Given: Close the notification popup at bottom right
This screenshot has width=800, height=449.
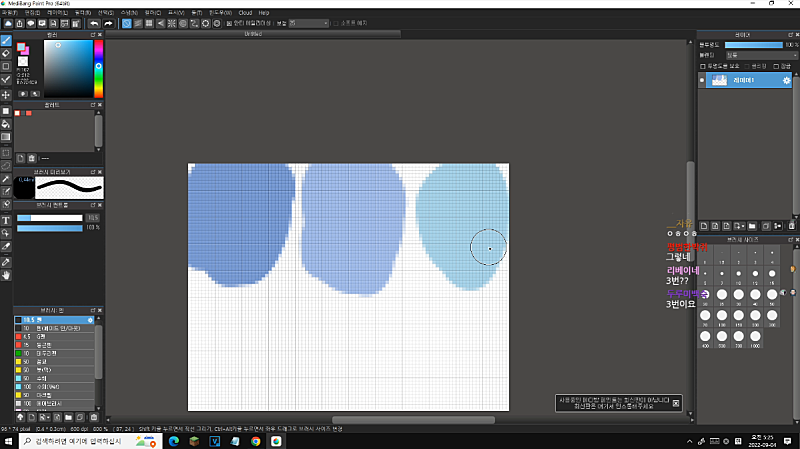Looking at the screenshot, I should [x=676, y=403].
